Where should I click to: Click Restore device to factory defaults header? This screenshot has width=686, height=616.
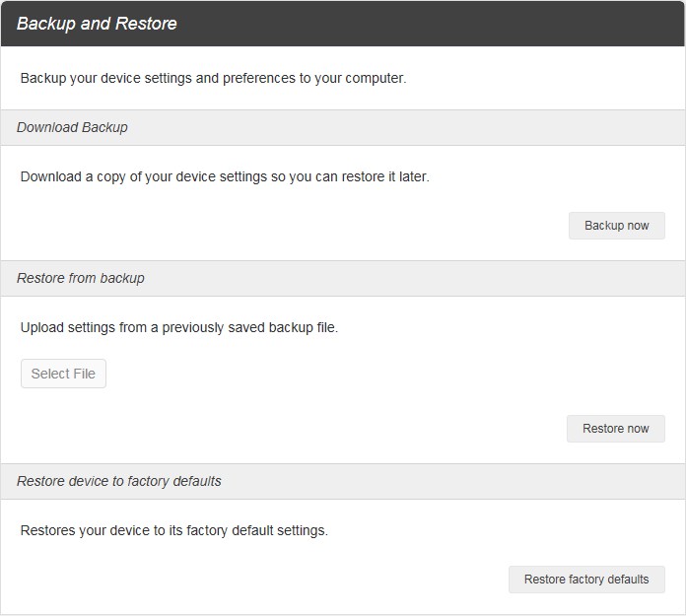pos(119,481)
